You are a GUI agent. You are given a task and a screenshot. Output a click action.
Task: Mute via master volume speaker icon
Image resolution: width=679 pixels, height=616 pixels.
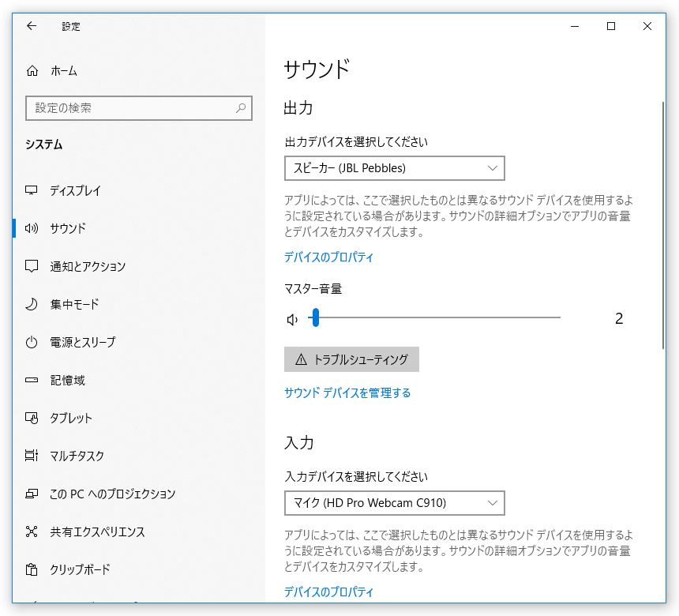click(292, 320)
